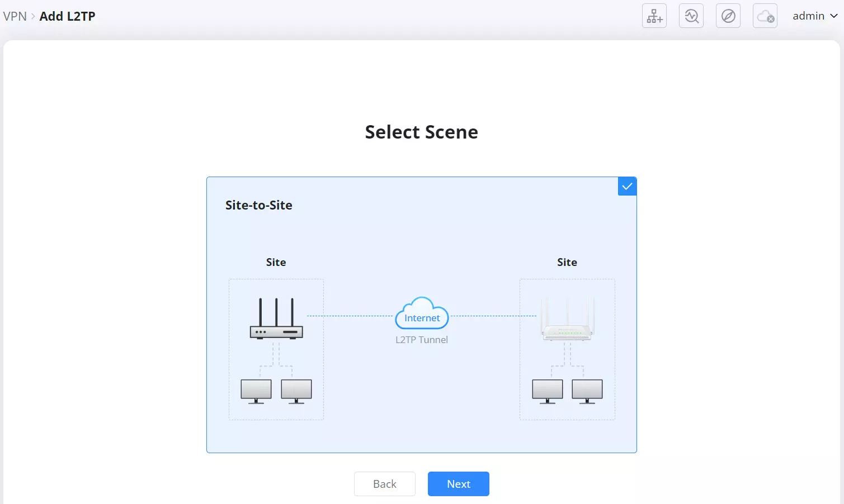The width and height of the screenshot is (844, 504).
Task: Select the Site-to-Site scene title
Action: pyautogui.click(x=259, y=205)
